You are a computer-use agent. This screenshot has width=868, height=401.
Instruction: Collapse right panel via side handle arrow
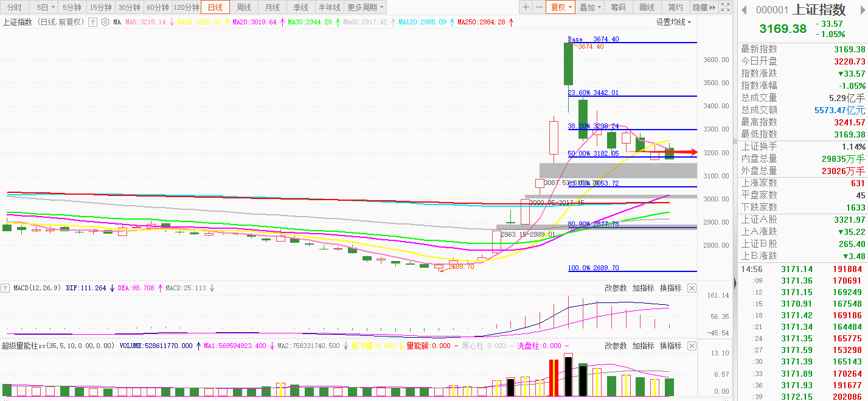[735, 282]
